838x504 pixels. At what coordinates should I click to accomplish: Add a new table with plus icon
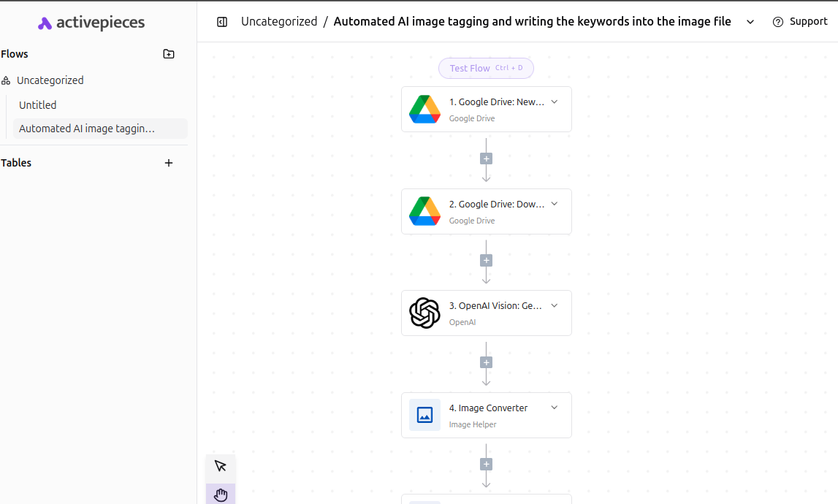169,163
